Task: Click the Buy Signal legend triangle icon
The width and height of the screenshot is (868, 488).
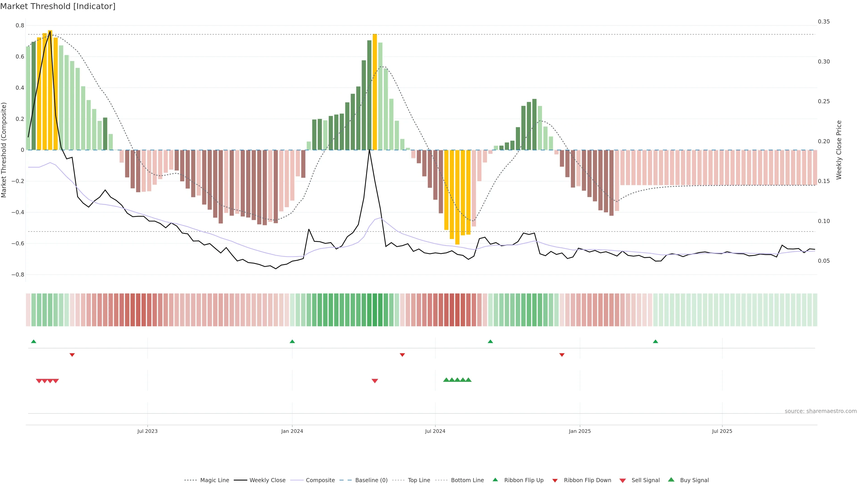Action: [671, 480]
